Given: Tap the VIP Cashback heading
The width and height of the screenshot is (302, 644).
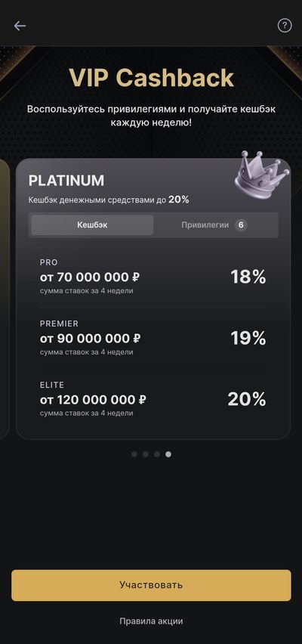Looking at the screenshot, I should tap(151, 78).
